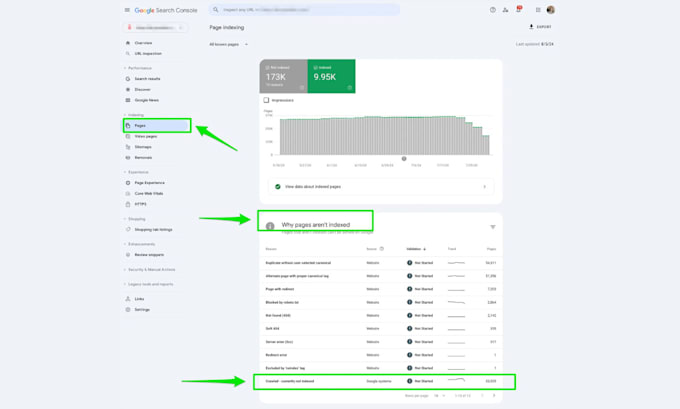Open the Server error (5xx) row

click(x=381, y=342)
